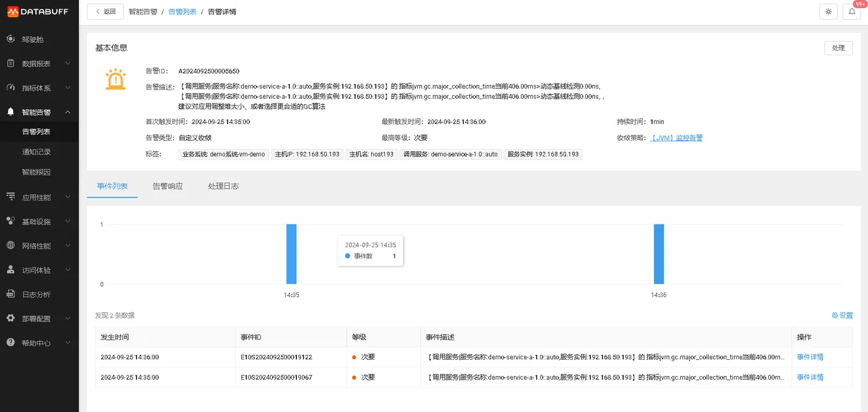Image resolution: width=868 pixels, height=412 pixels.
Task: Click the 发现 2 条数据 text
Action: [115, 315]
